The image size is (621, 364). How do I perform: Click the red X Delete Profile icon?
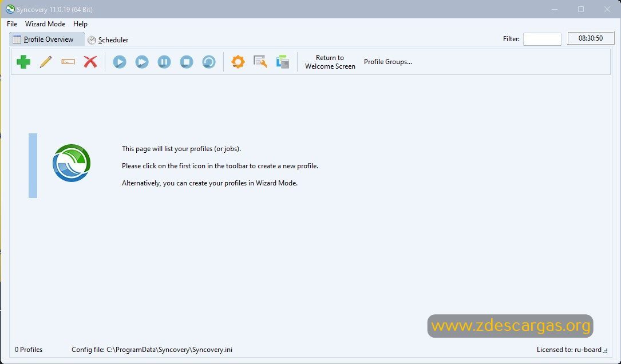(x=90, y=62)
